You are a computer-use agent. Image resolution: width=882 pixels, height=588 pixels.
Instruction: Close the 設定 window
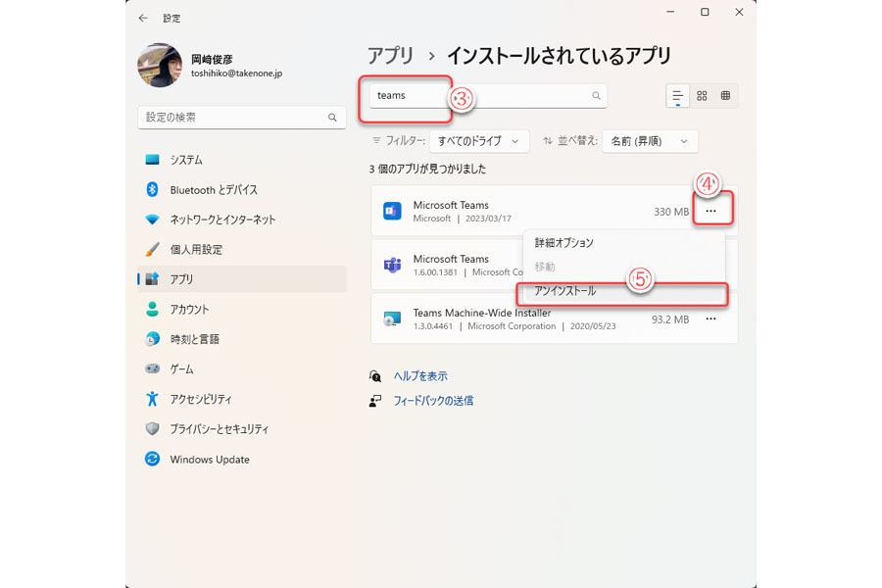pos(739,12)
